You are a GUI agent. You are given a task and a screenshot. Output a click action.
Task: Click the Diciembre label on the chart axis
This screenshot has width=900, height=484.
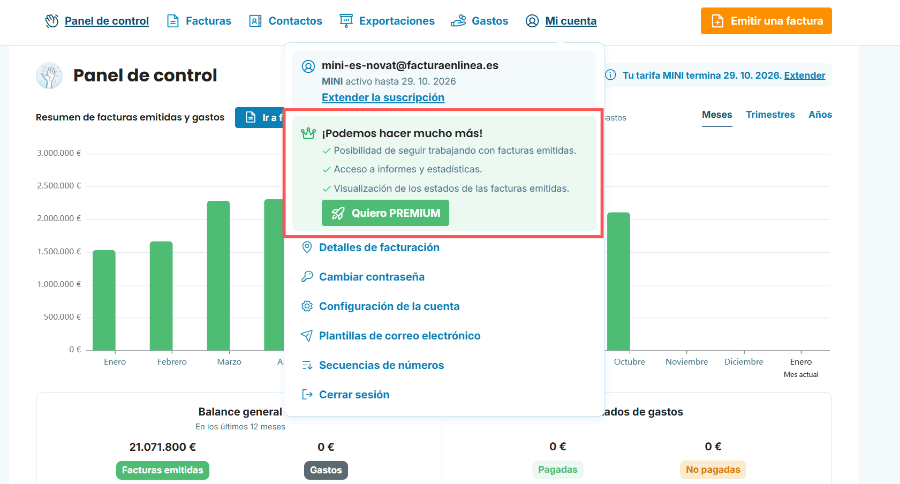pos(744,362)
